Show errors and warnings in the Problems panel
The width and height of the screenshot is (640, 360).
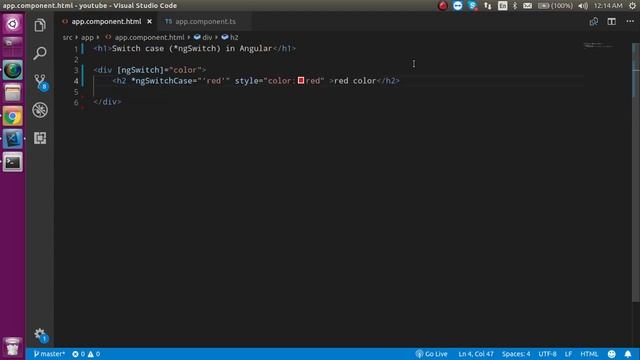86,354
